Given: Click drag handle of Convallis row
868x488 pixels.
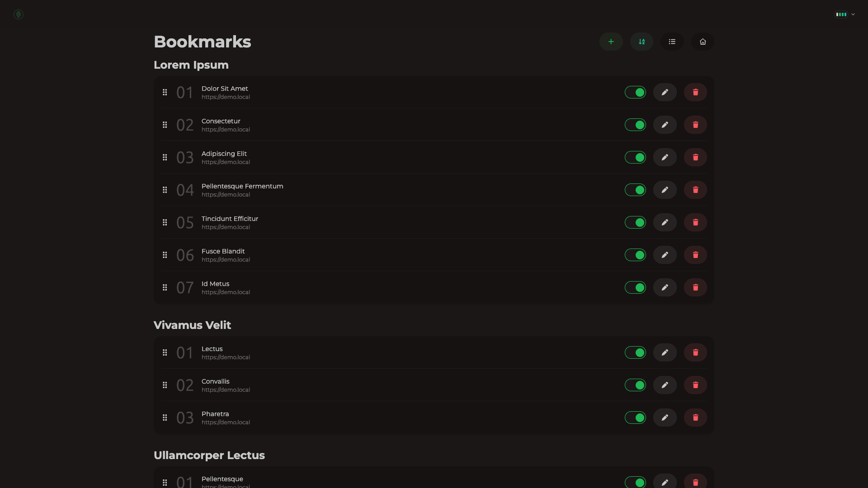Looking at the screenshot, I should pos(165,385).
